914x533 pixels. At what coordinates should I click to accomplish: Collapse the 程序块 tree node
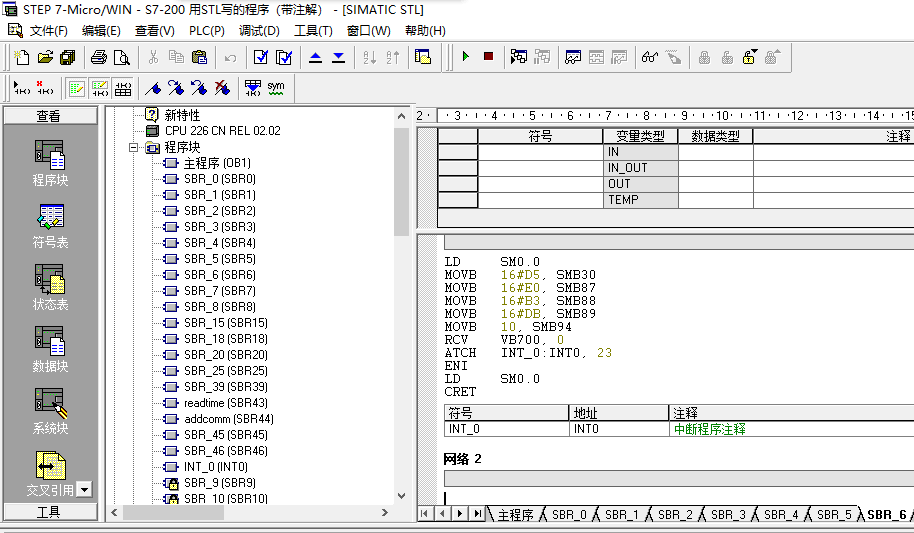[134, 147]
